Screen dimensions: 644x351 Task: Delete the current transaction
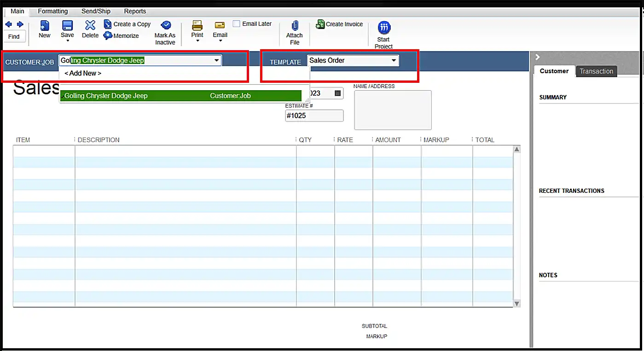pyautogui.click(x=90, y=29)
